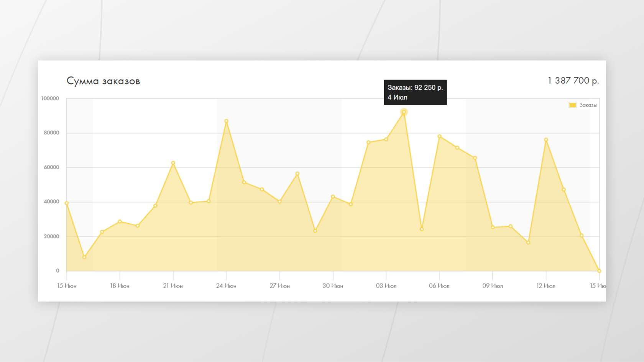This screenshot has width=644, height=362.
Task: Click the 40000 y-axis label
Action: point(51,201)
